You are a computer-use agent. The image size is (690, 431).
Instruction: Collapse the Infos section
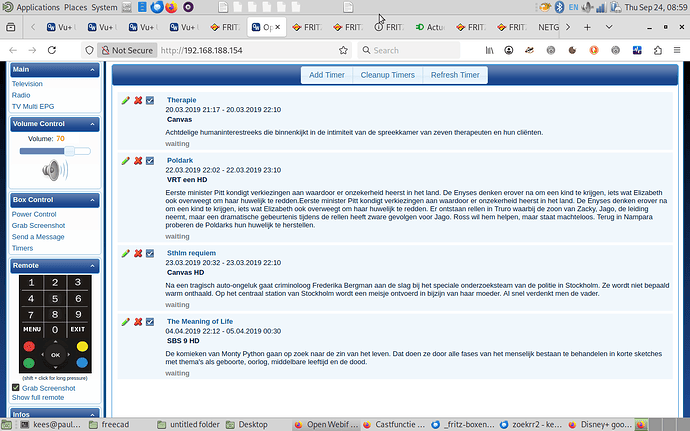[92, 414]
